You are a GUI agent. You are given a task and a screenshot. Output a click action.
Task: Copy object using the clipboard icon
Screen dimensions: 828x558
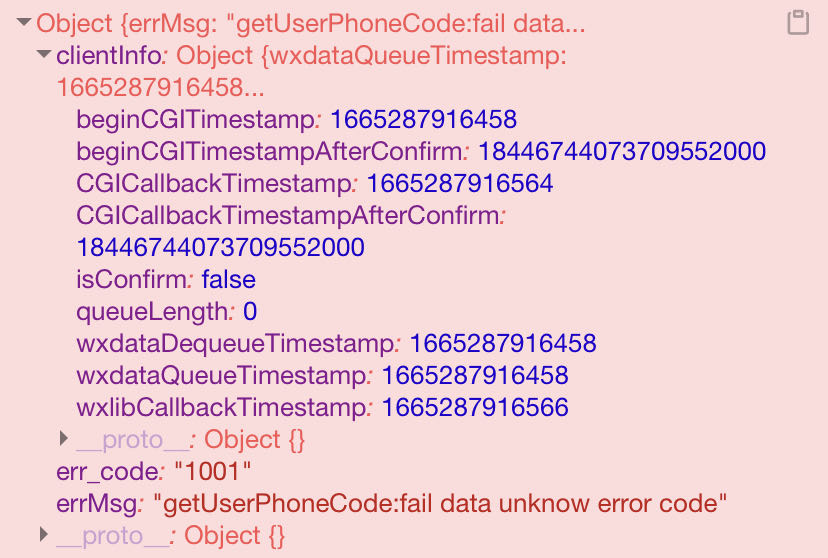[798, 23]
